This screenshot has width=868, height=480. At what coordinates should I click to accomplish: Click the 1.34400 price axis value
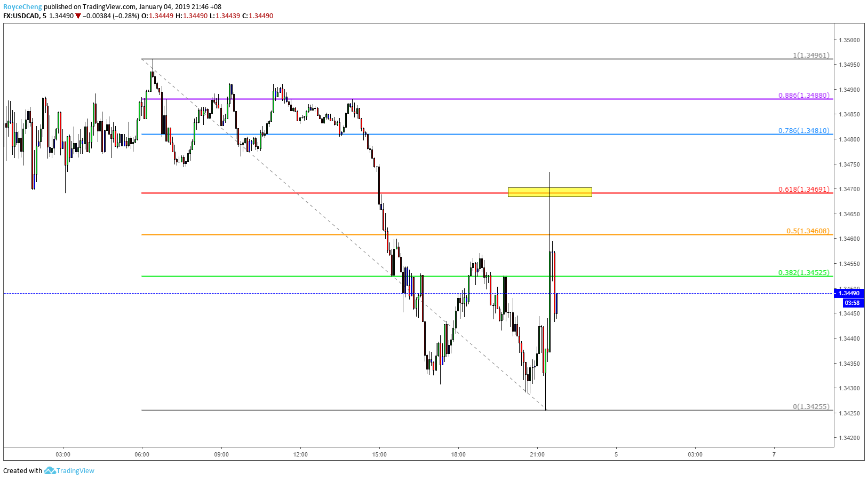(x=849, y=339)
